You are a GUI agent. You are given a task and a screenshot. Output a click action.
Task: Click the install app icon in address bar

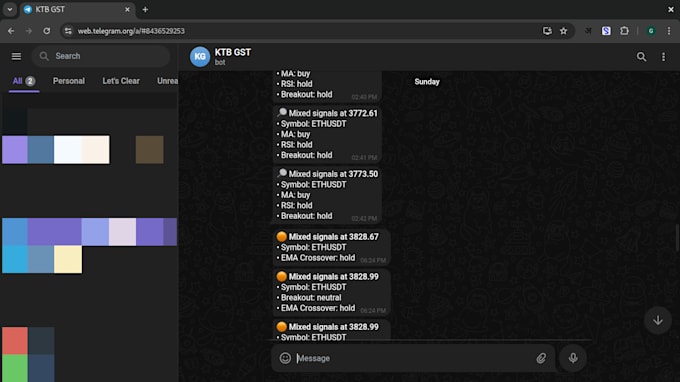click(547, 31)
